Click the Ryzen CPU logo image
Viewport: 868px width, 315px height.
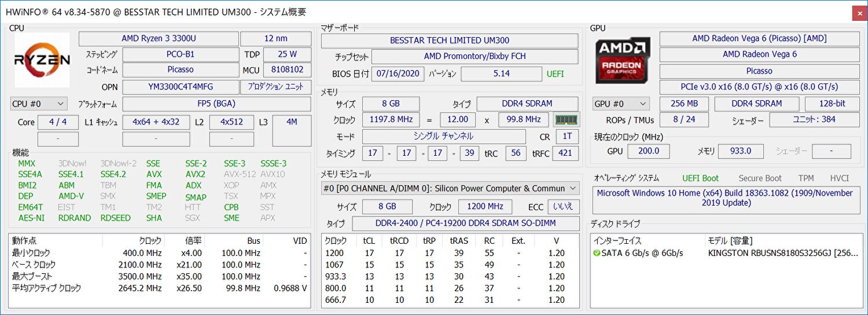pyautogui.click(x=42, y=59)
